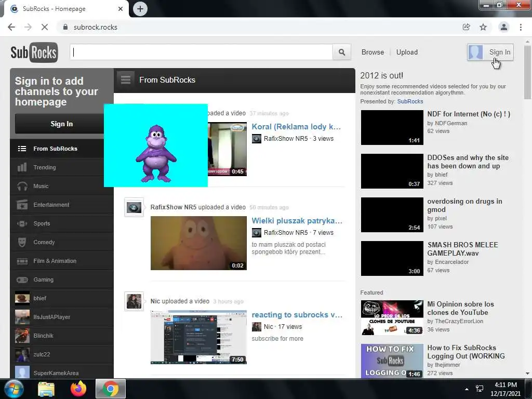The height and width of the screenshot is (399, 532).
Task: Open the Mi Opinion sobre los clones thumbnail
Action: pyautogui.click(x=392, y=317)
